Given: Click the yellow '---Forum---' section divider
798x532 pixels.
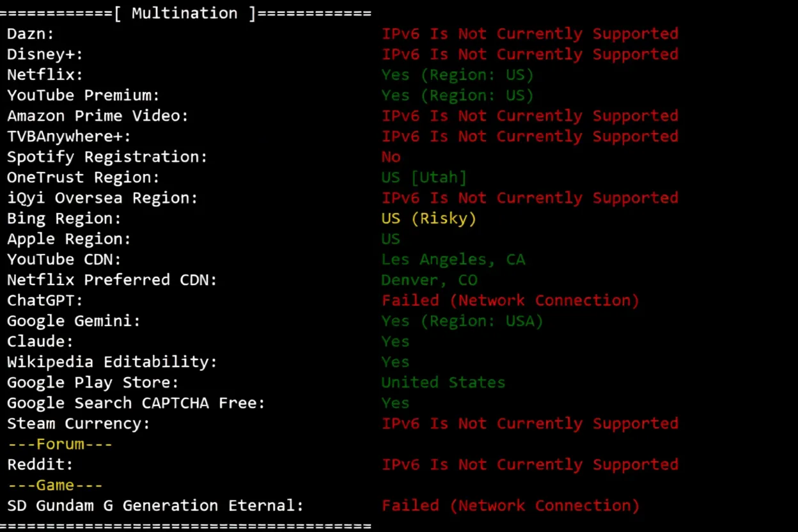Looking at the screenshot, I should tap(59, 444).
